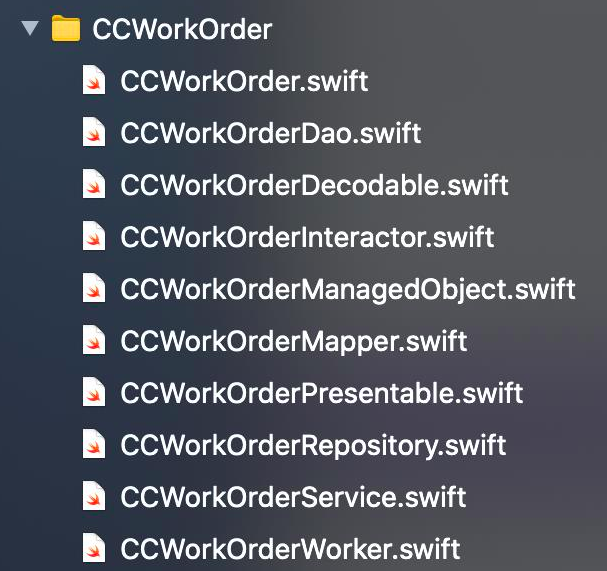The height and width of the screenshot is (571, 607).
Task: Click the Swift icon beside CCWorkOrderPresentable.swift
Action: (93, 393)
